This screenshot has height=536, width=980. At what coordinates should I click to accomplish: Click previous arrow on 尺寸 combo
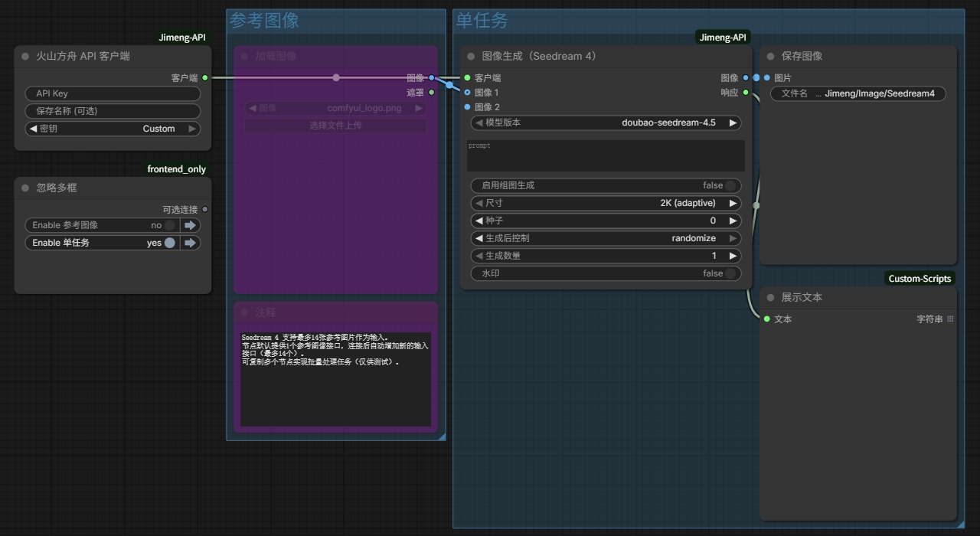click(479, 203)
